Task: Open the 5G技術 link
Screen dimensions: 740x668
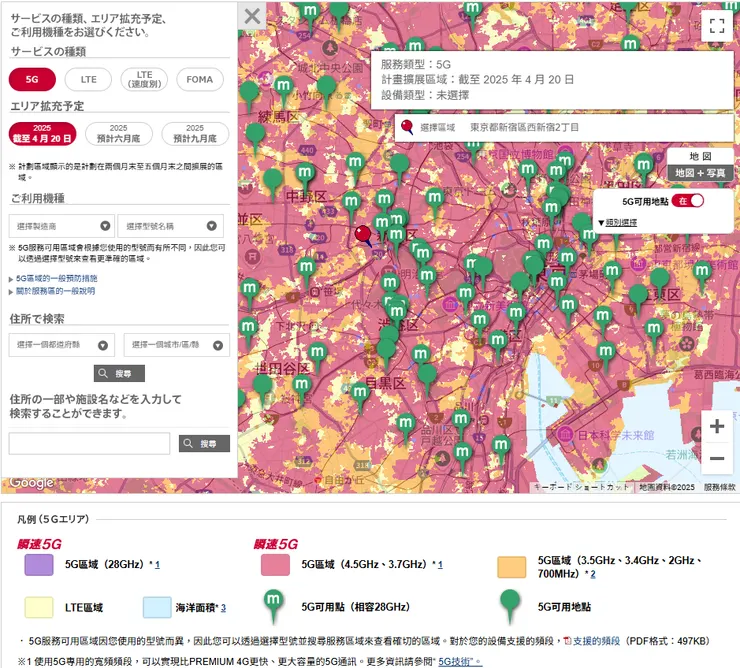Action: (x=460, y=661)
